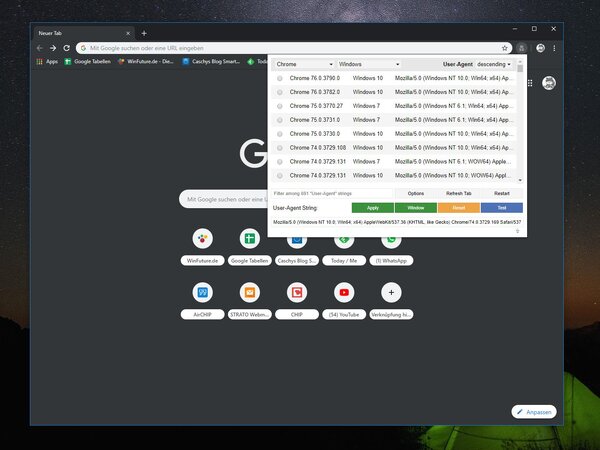This screenshot has height=450, width=600.
Task: Open the Chrome profile icon in the toolbar
Action: (x=540, y=48)
